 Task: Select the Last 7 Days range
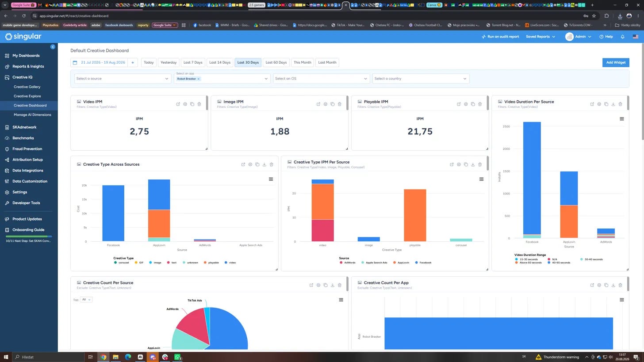point(193,63)
